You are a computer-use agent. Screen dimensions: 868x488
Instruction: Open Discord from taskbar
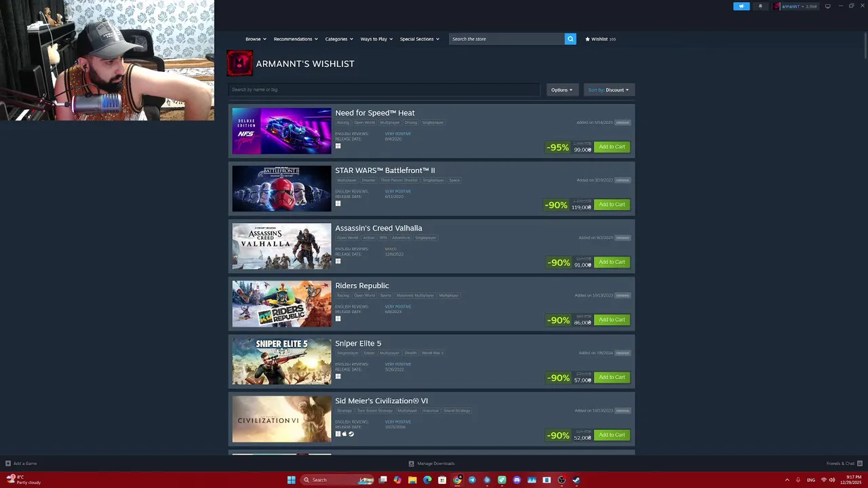click(x=517, y=480)
